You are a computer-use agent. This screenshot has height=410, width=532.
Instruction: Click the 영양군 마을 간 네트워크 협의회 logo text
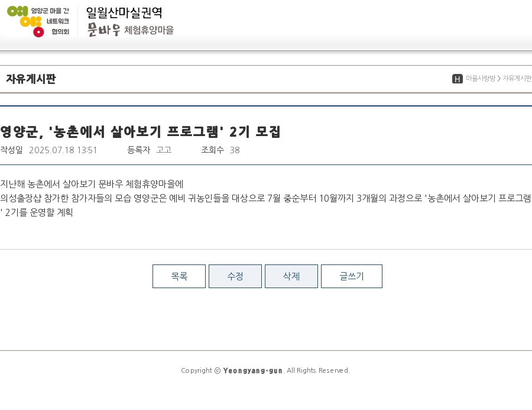[57, 21]
